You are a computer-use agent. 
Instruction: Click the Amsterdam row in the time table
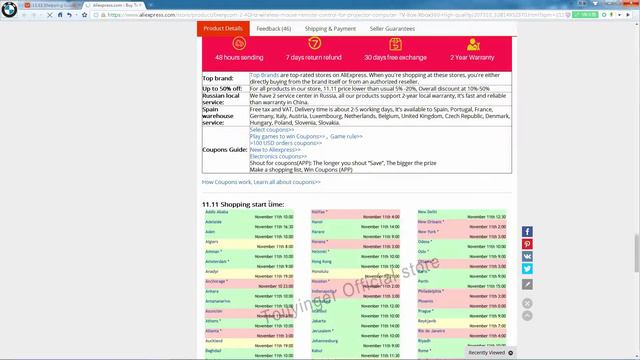point(249,264)
